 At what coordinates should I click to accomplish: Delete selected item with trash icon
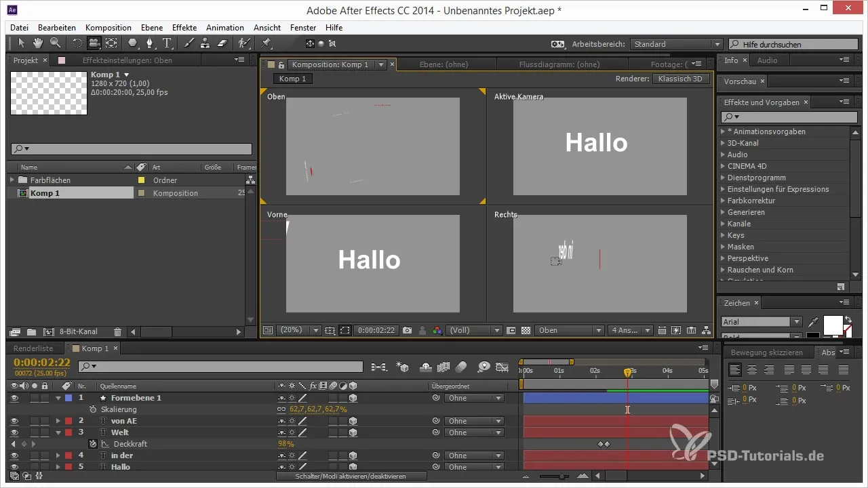point(117,331)
